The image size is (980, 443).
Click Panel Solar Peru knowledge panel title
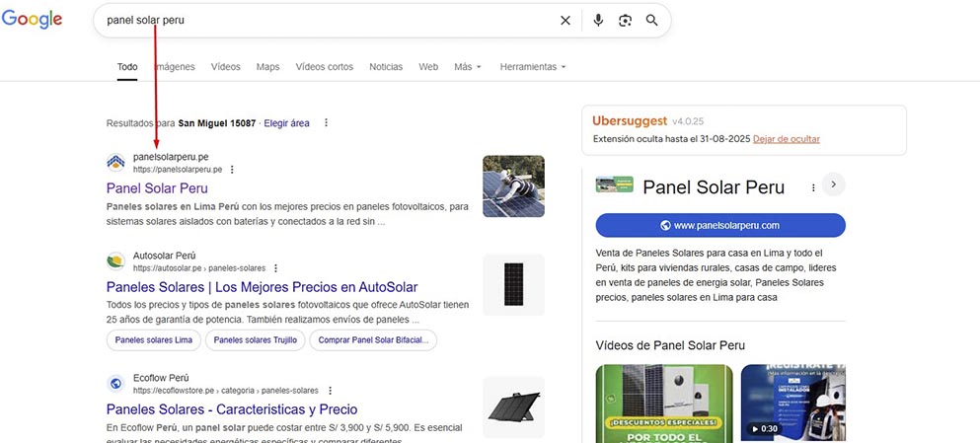coord(714,186)
